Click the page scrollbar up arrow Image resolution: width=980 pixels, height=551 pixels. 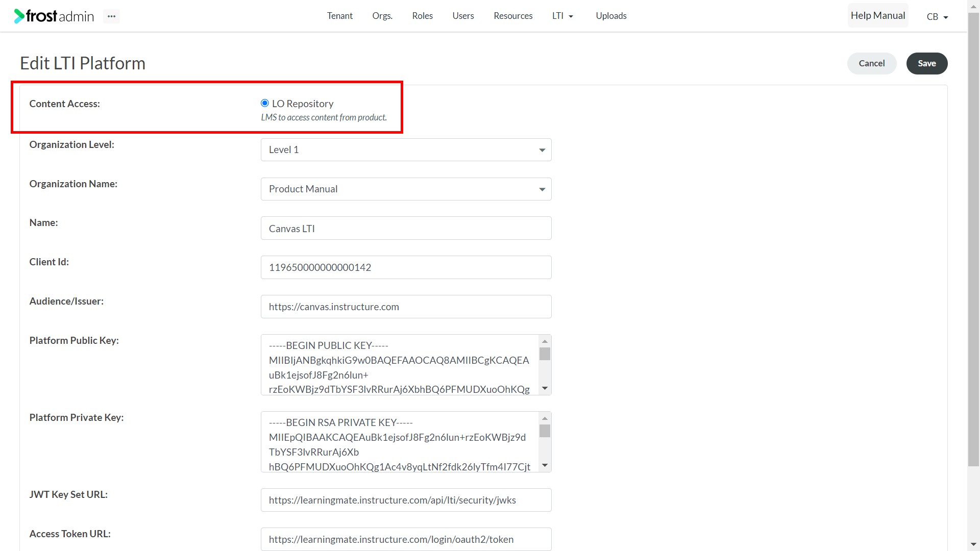974,6
